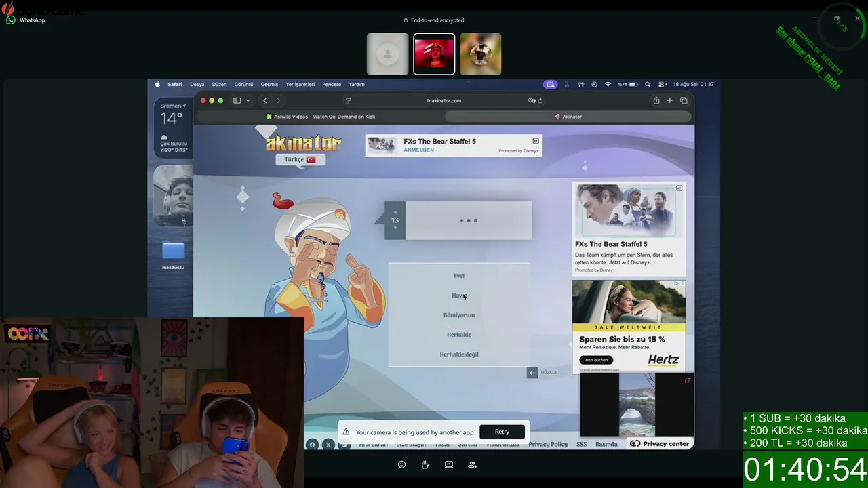Choose the Herhalde değil answer
868x488 pixels.
coord(459,354)
